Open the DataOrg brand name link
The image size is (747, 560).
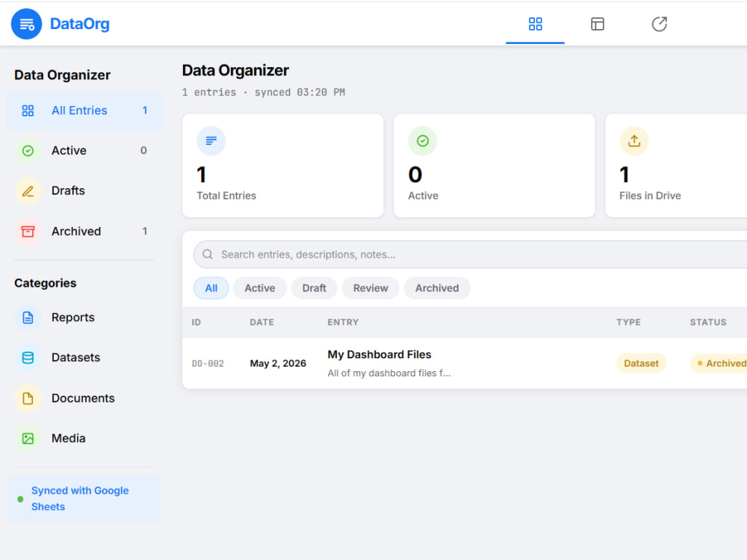point(80,24)
